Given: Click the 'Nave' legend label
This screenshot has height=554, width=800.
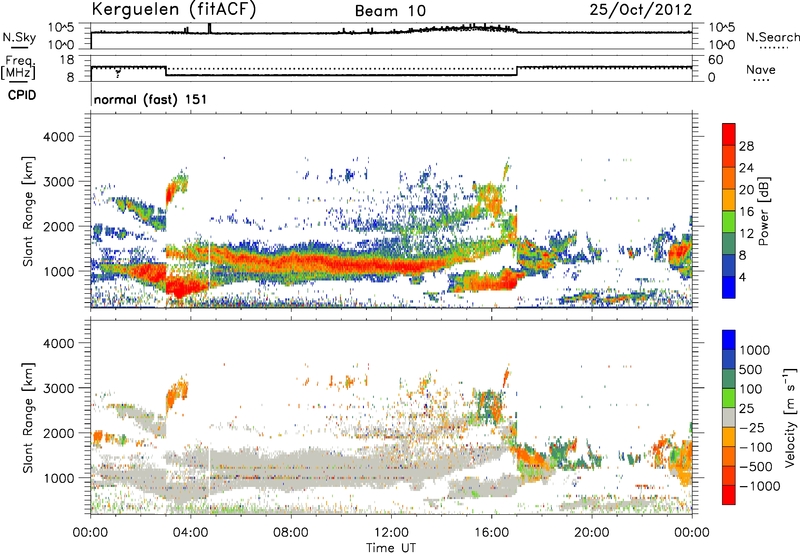Looking at the screenshot, I should tap(761, 69).
